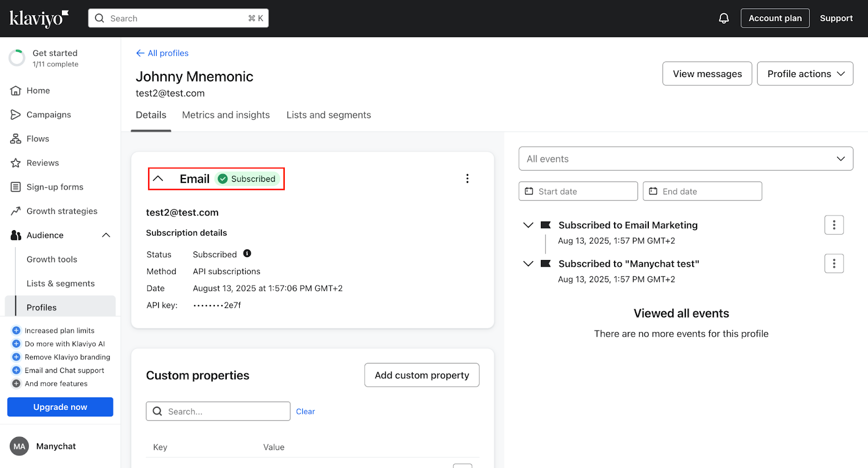868x468 pixels.
Task: Open the All events filter dropdown
Action: 685,159
